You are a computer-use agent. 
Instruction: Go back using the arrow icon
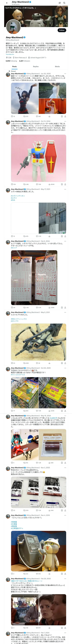pyautogui.click(x=7, y=3)
